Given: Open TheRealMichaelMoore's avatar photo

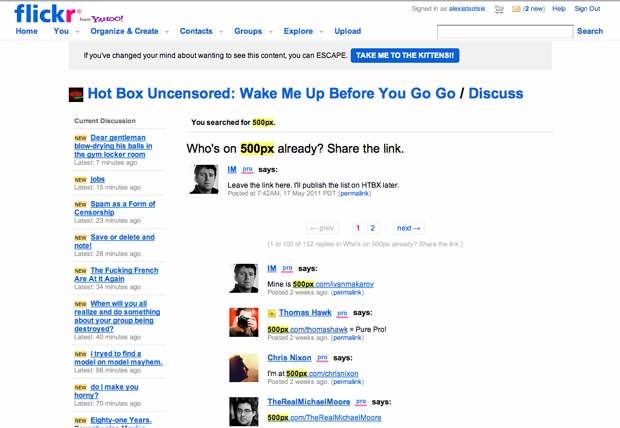Looking at the screenshot, I should pyautogui.click(x=244, y=412).
